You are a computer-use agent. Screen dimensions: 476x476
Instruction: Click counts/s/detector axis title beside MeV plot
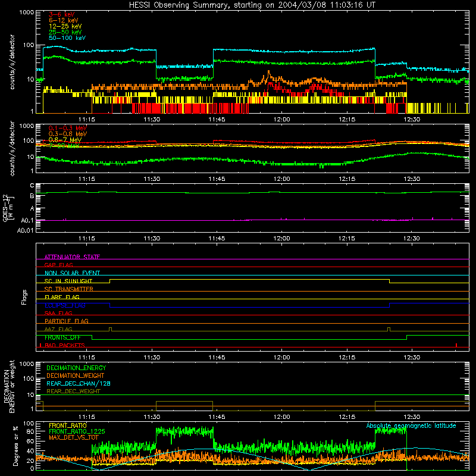(x=12, y=148)
